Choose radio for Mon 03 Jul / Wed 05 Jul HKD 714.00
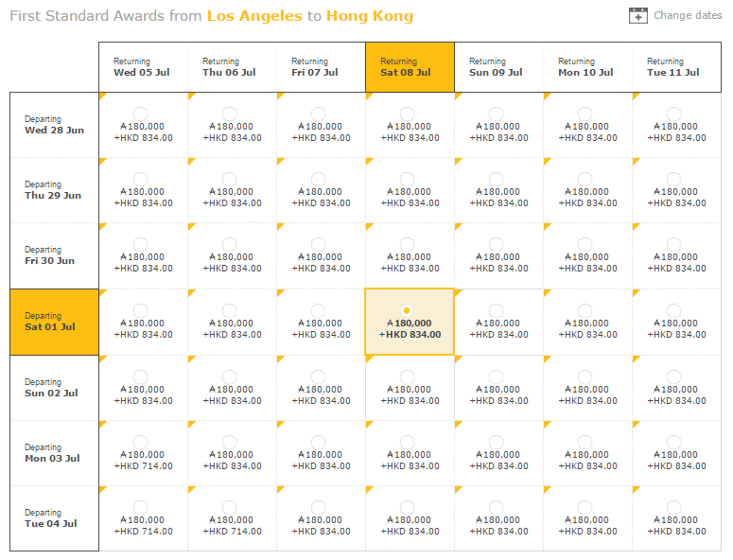 pos(140,442)
